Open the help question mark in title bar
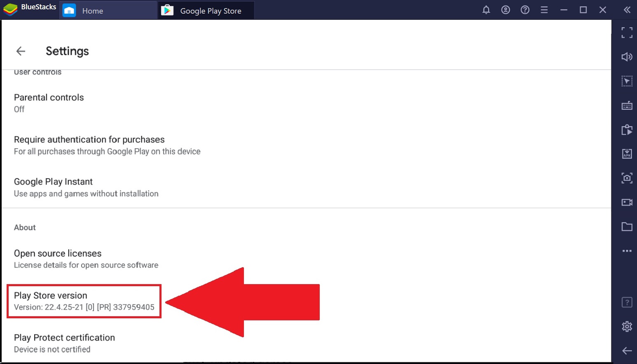This screenshot has width=637, height=364. [525, 10]
